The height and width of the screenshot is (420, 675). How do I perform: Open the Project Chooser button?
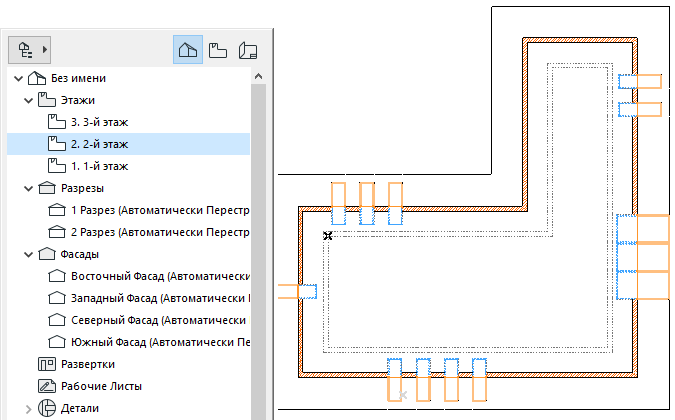tap(29, 48)
